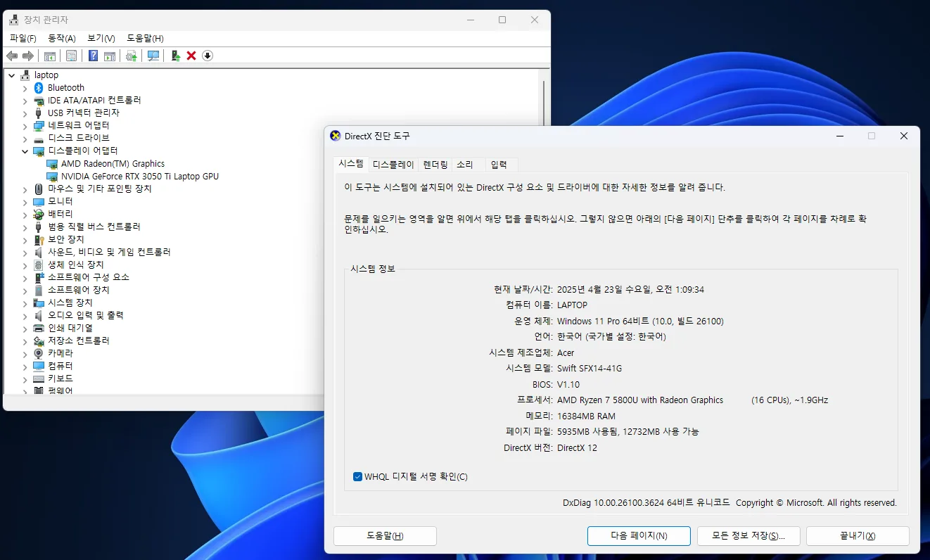Switch to the 디스플레이 tab in DirectX tool
Image resolution: width=930 pixels, height=560 pixels.
coord(393,165)
